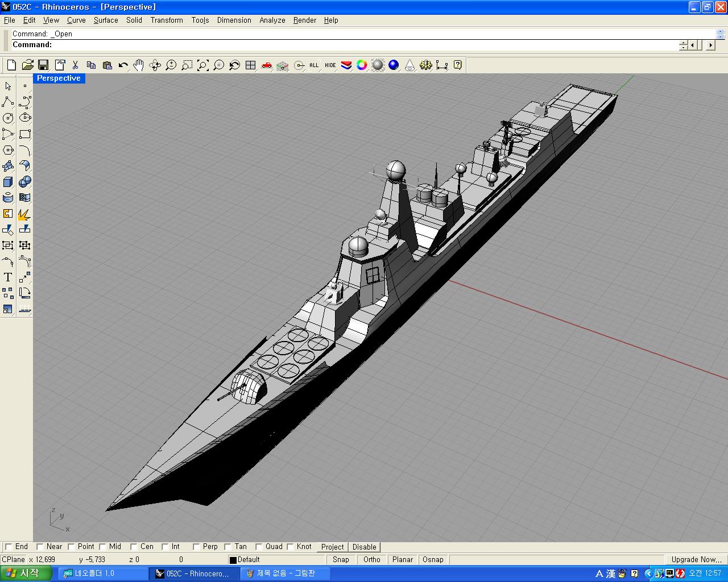Viewport: 728px width, 582px height.
Task: Click the Perspective viewport title
Action: pyautogui.click(x=59, y=78)
